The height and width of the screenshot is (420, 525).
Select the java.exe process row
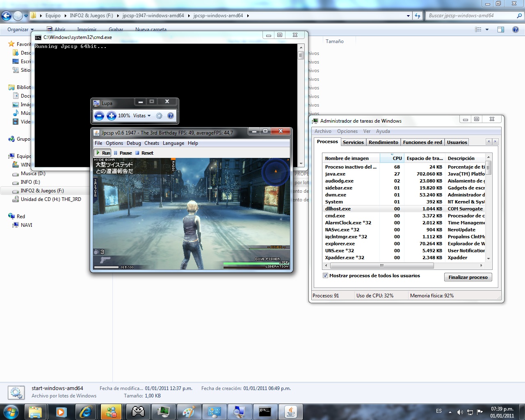[x=404, y=174]
